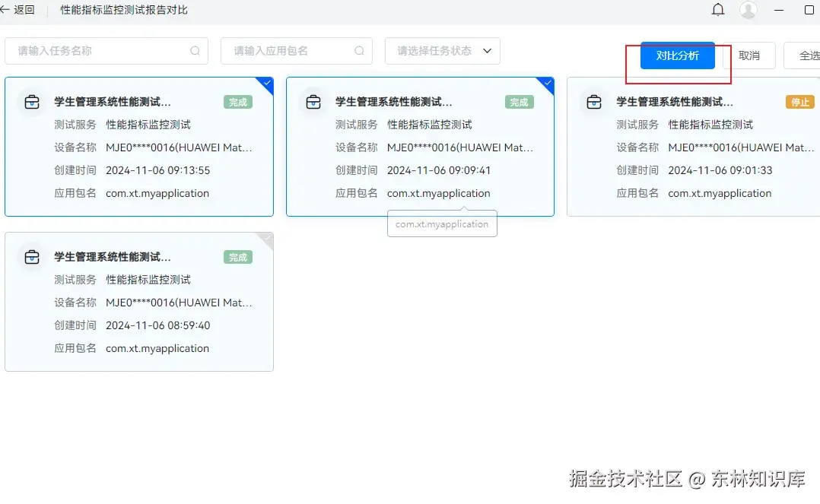This screenshot has height=504, width=820.
Task: Click the com.xt.myapplication tooltip popup
Action: (x=442, y=223)
